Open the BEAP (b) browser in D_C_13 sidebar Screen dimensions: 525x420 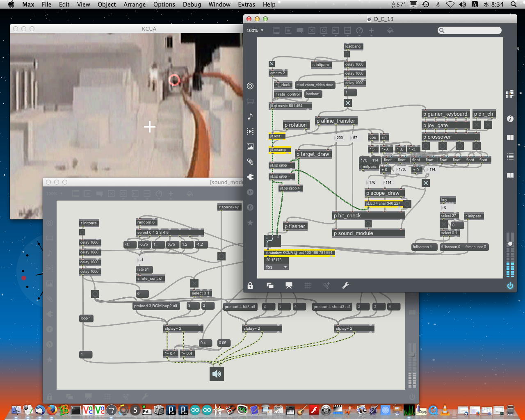250,207
